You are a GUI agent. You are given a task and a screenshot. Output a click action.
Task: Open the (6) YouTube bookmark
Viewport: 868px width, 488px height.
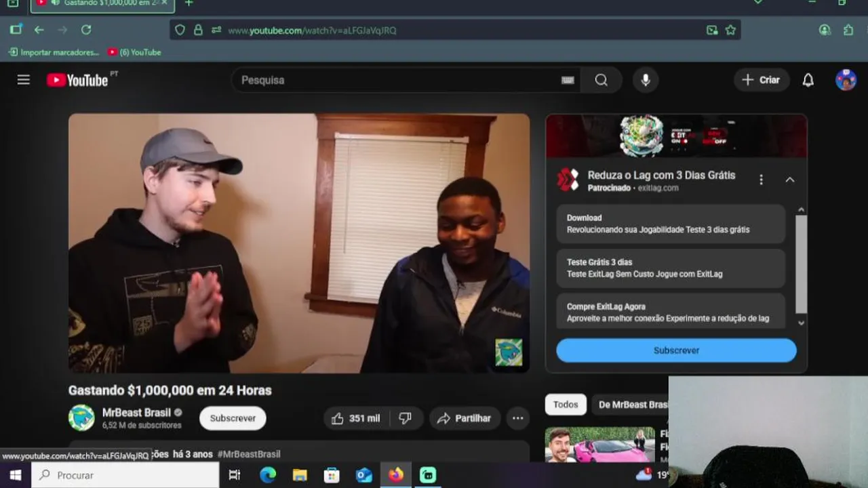pyautogui.click(x=134, y=52)
